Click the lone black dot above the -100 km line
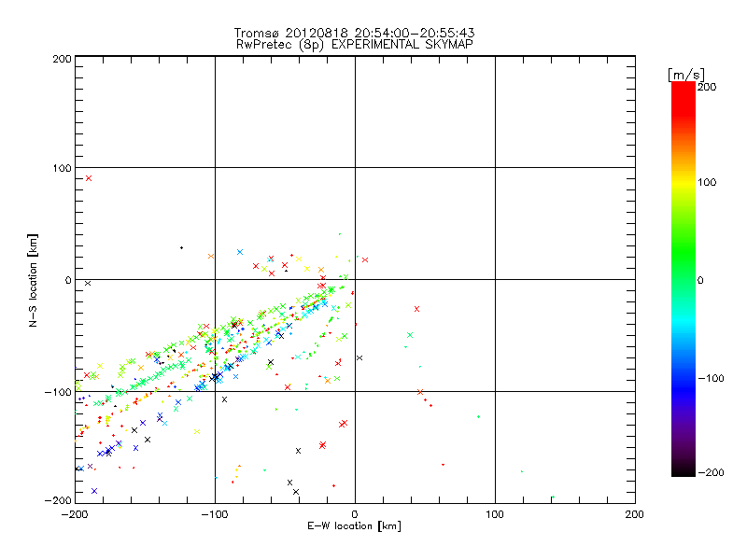This screenshot has width=747, height=560. [x=181, y=247]
